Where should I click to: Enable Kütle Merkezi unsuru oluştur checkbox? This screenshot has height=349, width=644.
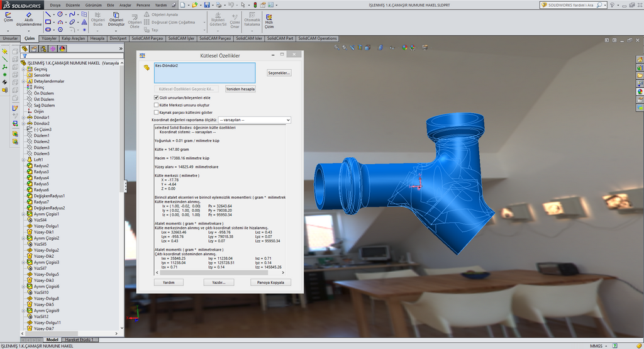(x=157, y=105)
